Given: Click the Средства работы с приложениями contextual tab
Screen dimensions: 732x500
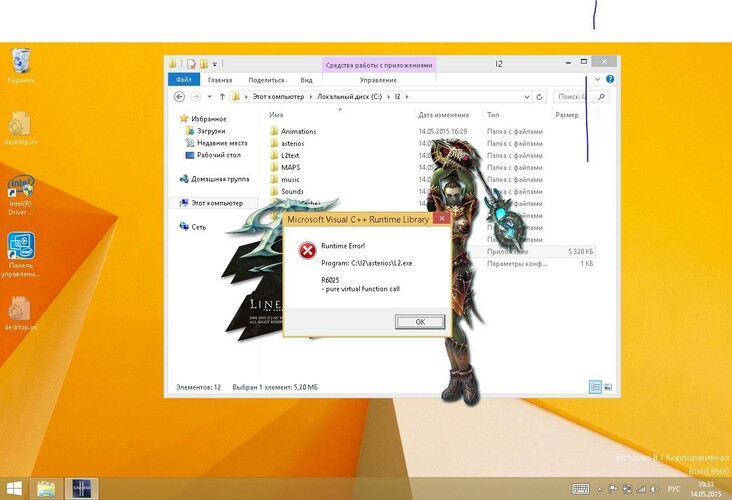Looking at the screenshot, I should pyautogui.click(x=379, y=65).
